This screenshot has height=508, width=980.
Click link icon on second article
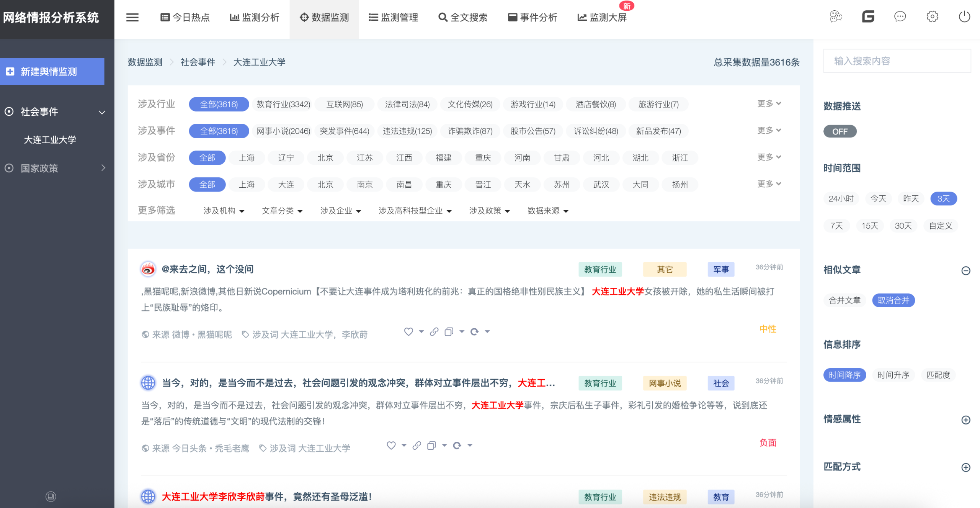[x=417, y=446]
